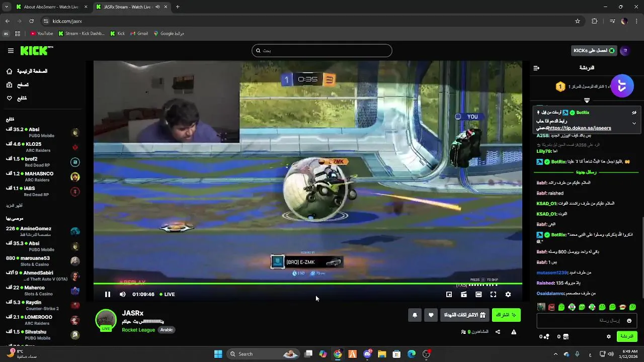Screen dimensions: 644x362
Task: Open the channel points icon
Action: [x=546, y=337]
